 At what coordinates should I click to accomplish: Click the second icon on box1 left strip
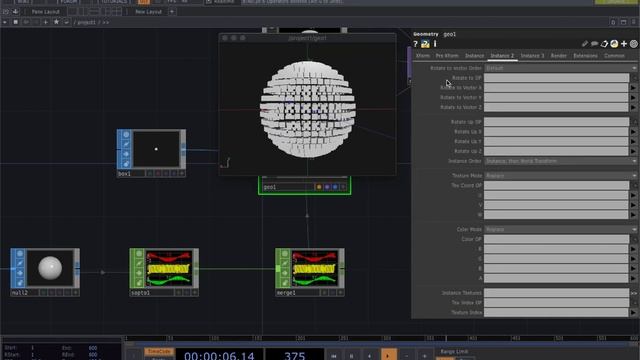126,144
